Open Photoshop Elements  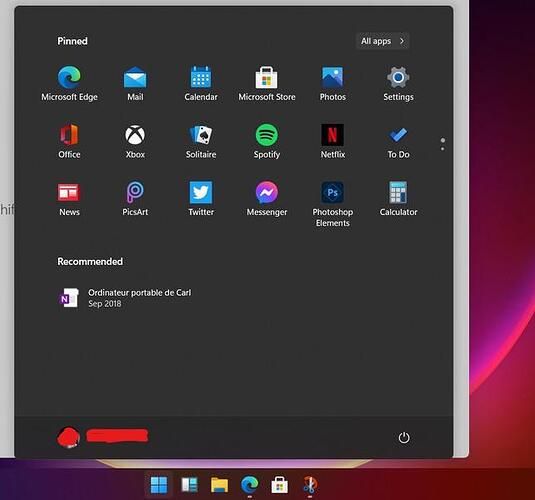(333, 204)
